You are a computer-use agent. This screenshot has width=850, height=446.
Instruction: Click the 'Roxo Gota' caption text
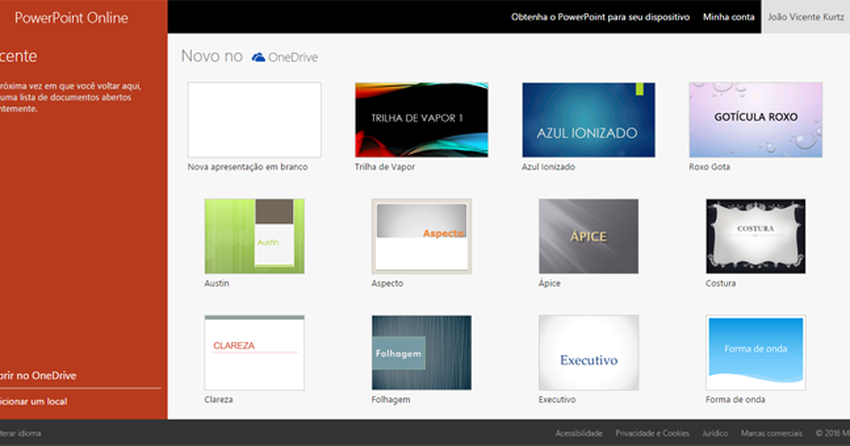point(709,167)
